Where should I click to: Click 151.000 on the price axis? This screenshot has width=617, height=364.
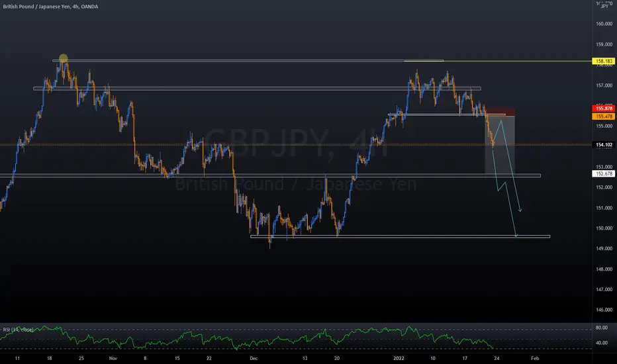click(604, 208)
